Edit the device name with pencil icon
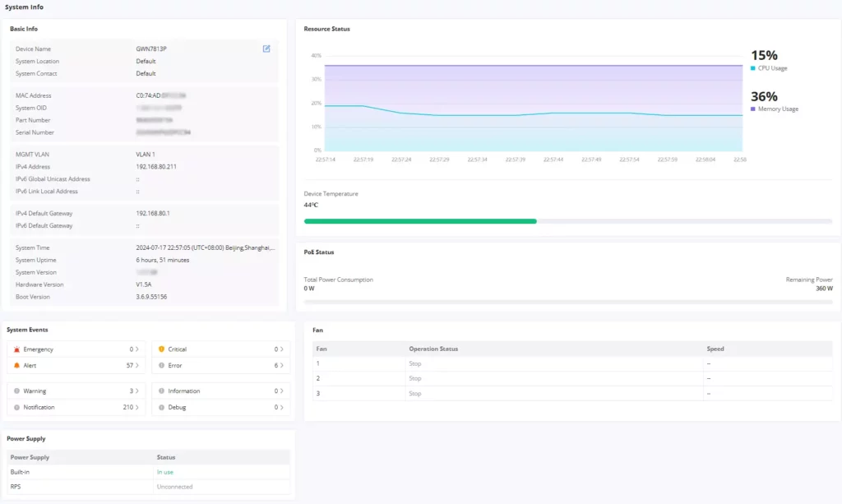 coord(266,49)
